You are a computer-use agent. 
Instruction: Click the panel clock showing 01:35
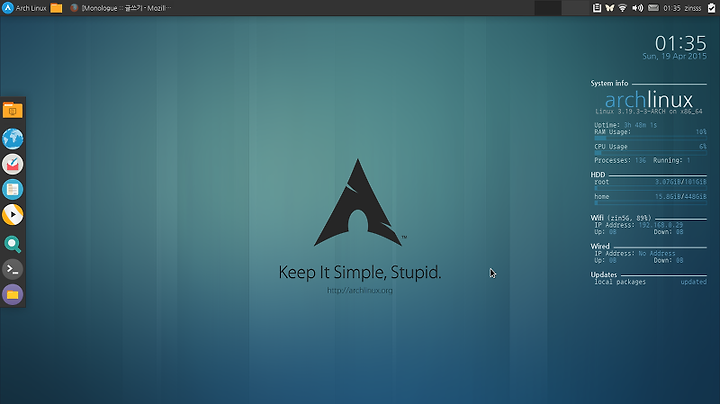pyautogui.click(x=672, y=8)
